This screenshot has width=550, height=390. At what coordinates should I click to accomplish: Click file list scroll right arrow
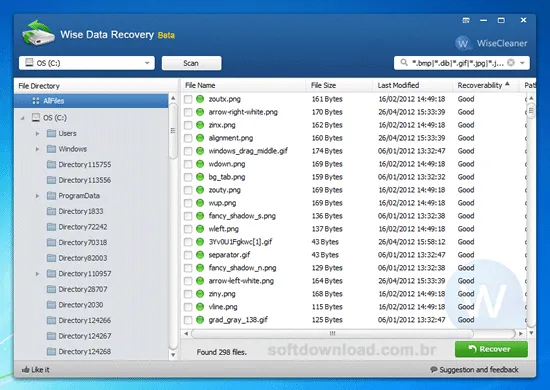pyautogui.click(x=521, y=333)
